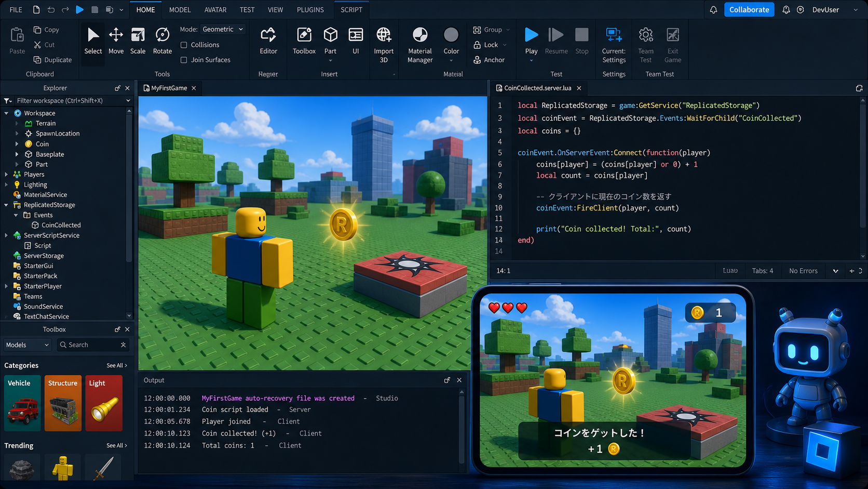Click the Stop test button
868x489 pixels.
(x=582, y=41)
